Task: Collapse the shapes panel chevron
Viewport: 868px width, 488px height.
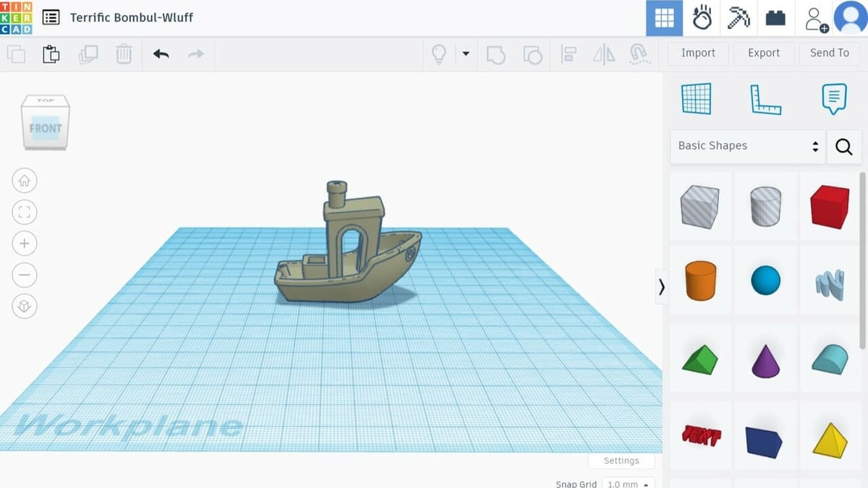Action: (x=661, y=287)
